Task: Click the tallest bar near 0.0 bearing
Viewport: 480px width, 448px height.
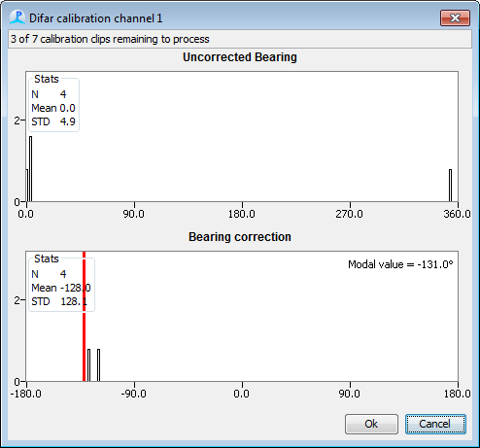Action: (x=30, y=169)
